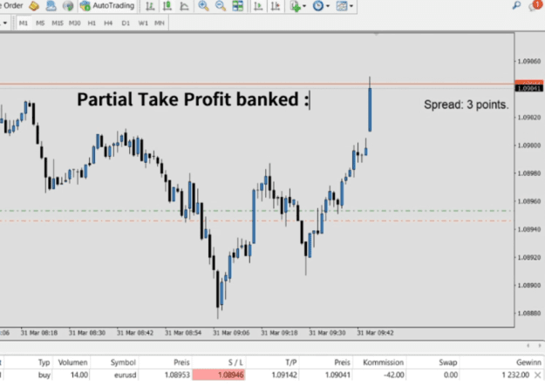Switch chart to bar chart mode
This screenshot has height=392, width=545.
150,6
